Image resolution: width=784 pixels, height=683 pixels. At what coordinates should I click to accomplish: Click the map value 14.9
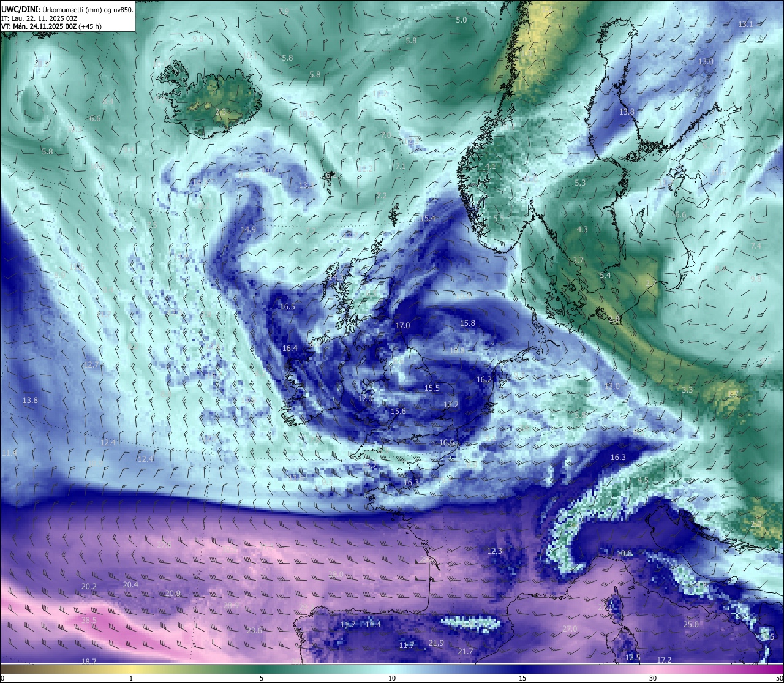(x=248, y=229)
